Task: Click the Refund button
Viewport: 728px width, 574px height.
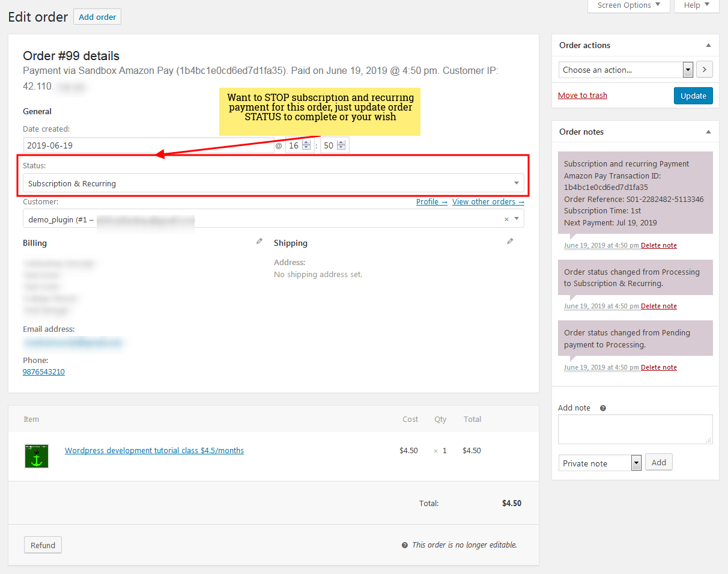Action: pos(43,545)
